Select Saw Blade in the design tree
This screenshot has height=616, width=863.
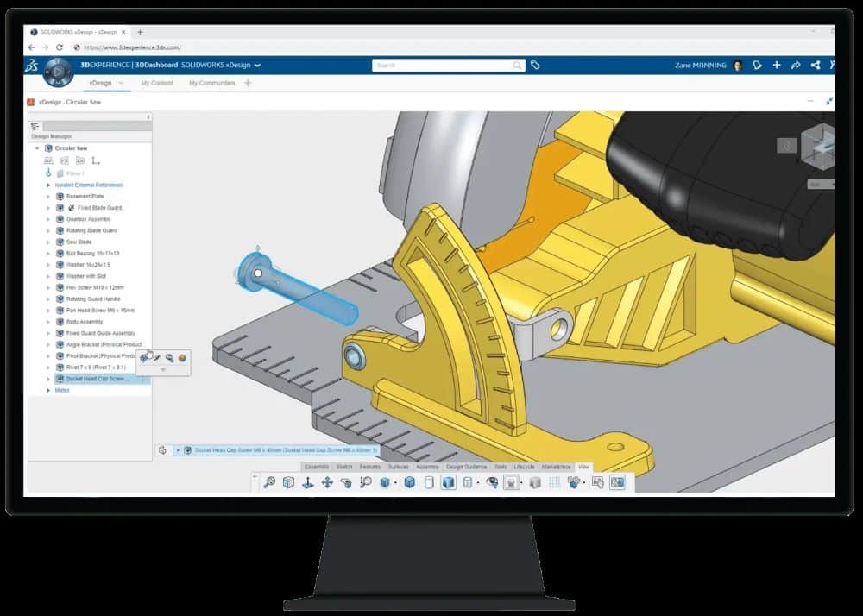coord(79,242)
